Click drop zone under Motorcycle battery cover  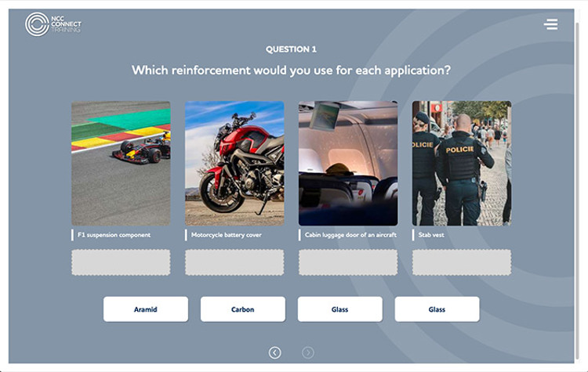coord(234,262)
